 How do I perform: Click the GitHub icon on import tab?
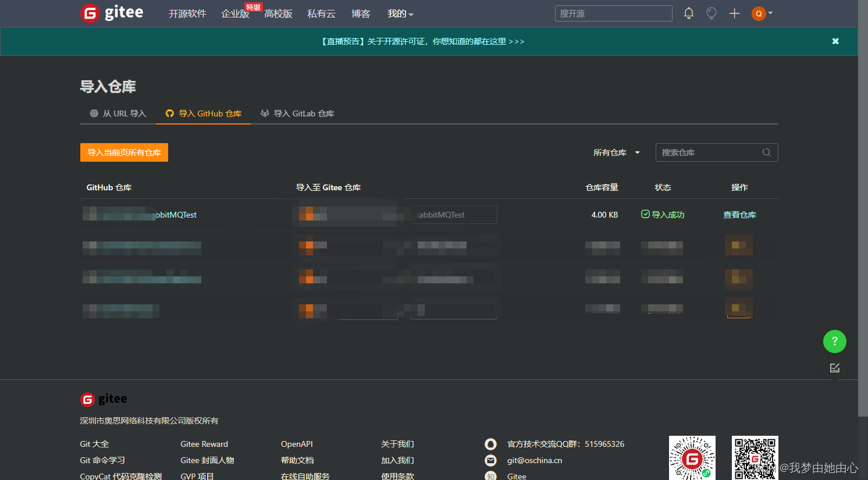click(170, 113)
